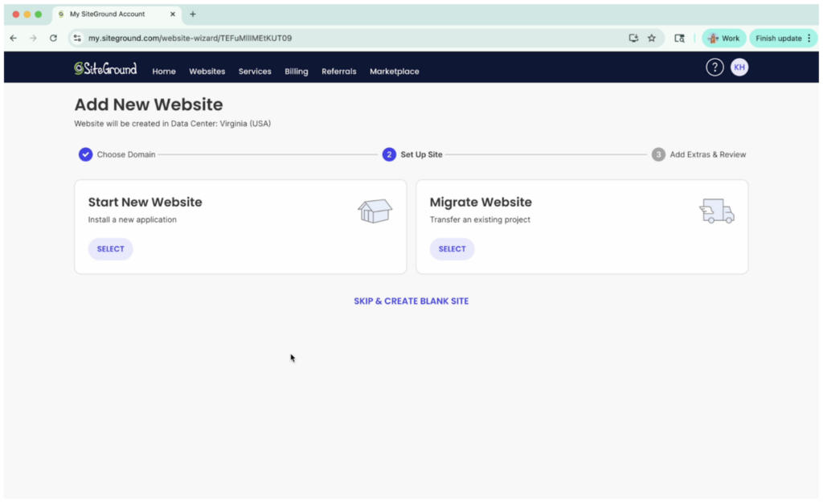Click the house icon in Start New Website
The height and width of the screenshot is (504, 823).
pos(375,211)
